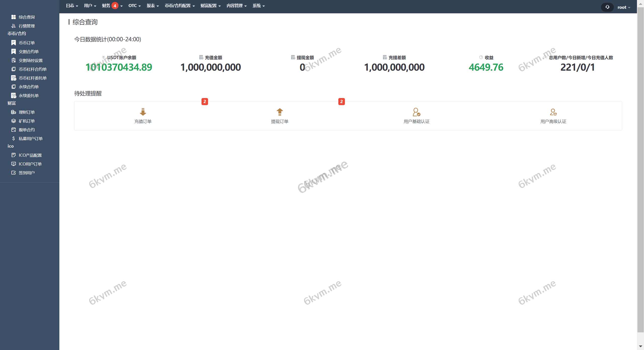
Task: Click the 提现订单 upload arrow icon
Action: (x=280, y=112)
